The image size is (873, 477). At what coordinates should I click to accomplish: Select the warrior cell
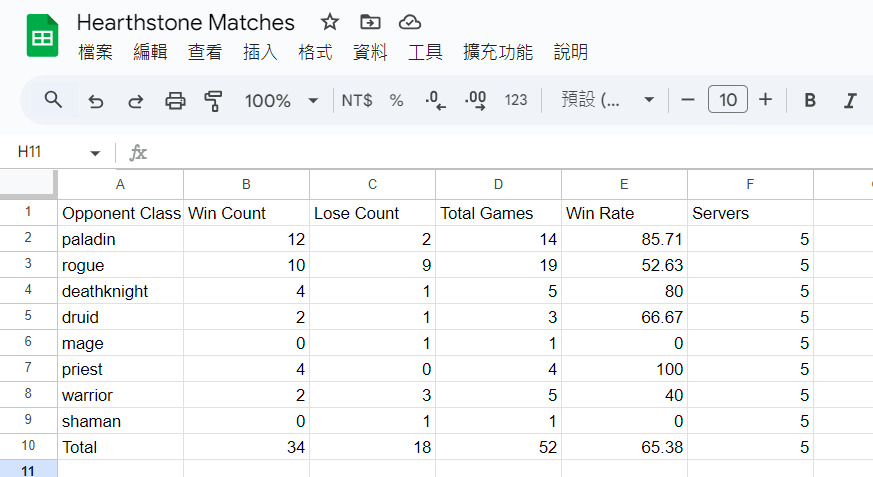(120, 395)
